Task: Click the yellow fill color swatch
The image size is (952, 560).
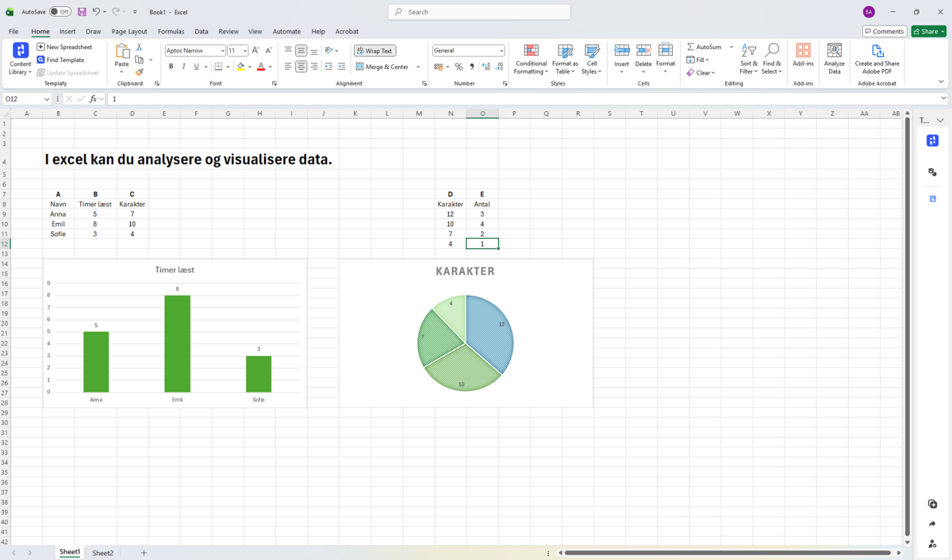Action: point(240,67)
